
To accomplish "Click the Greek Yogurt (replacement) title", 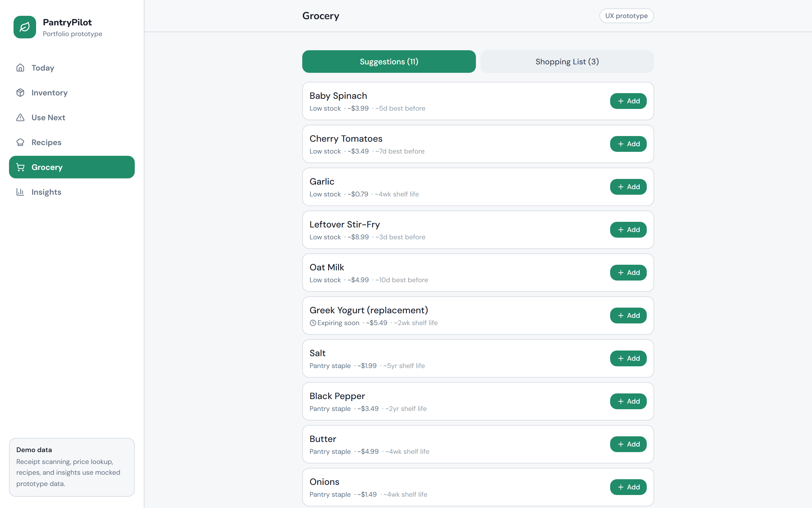I will coord(369,310).
